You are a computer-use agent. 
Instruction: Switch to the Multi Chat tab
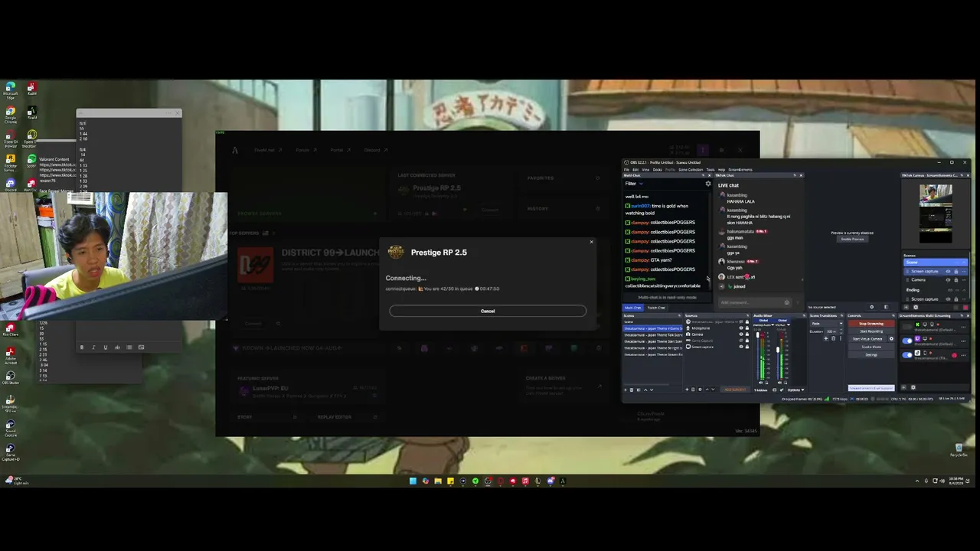[x=633, y=308]
